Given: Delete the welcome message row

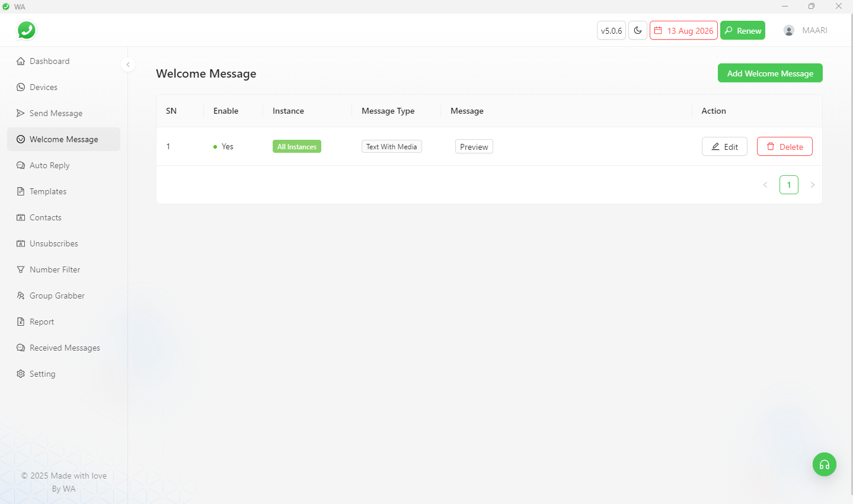Looking at the screenshot, I should [x=784, y=146].
